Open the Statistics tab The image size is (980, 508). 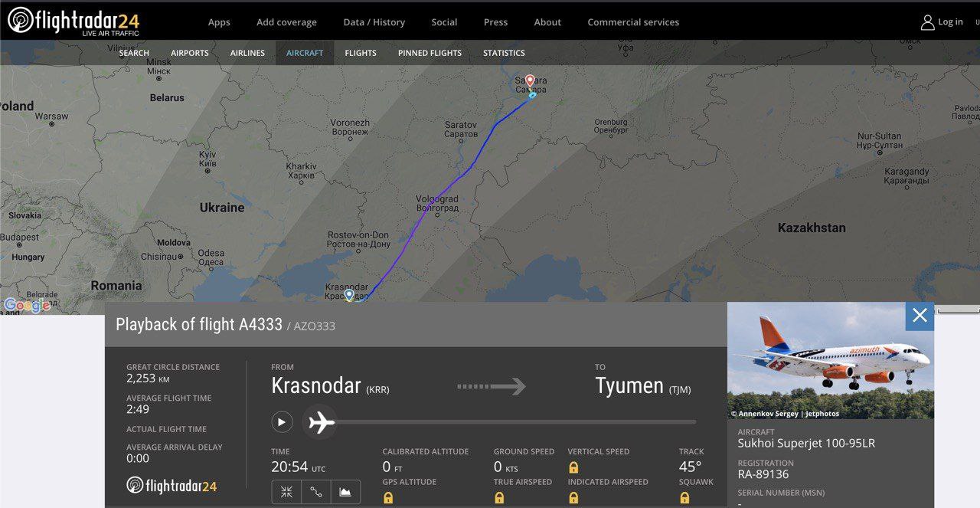[504, 53]
